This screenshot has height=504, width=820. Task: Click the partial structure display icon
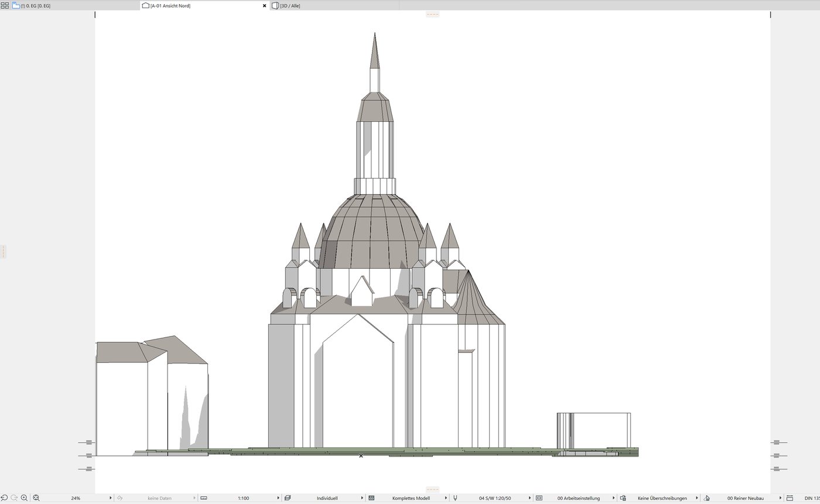(371, 498)
